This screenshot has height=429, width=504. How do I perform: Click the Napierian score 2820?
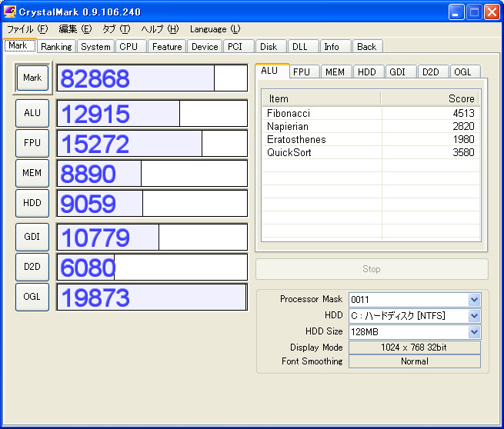(463, 127)
